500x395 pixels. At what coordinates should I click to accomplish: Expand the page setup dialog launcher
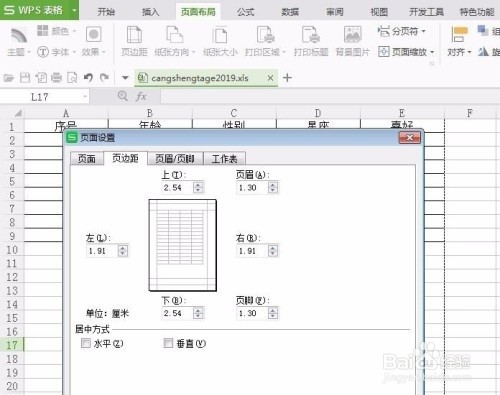pos(432,64)
